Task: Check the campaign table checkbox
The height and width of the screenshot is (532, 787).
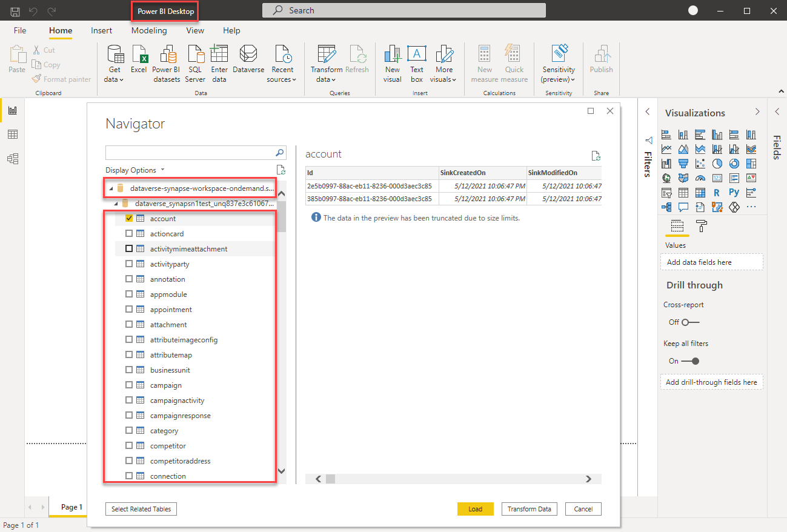Action: (x=128, y=385)
